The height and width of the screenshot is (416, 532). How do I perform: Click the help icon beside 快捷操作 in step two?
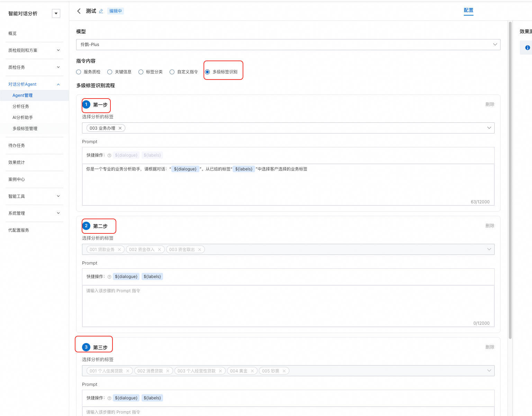109,277
